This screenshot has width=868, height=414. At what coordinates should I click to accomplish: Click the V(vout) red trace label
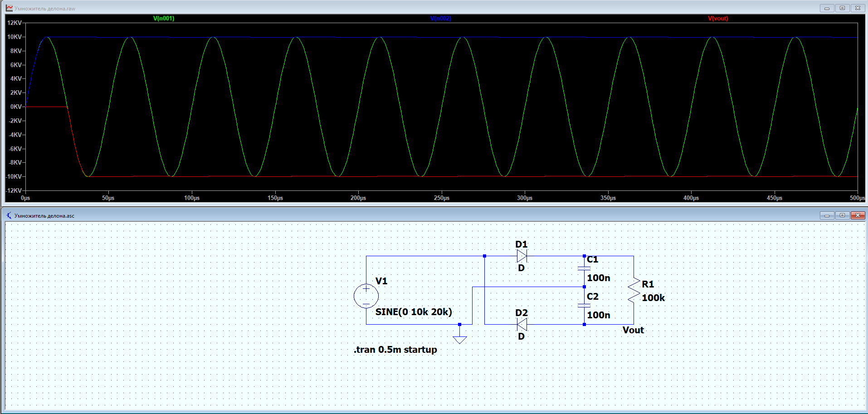point(718,19)
